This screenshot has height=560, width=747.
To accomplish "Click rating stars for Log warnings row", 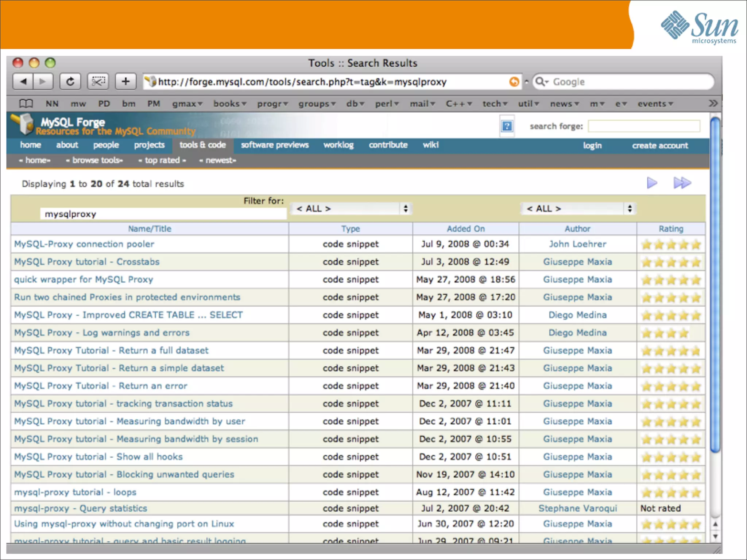I will pyautogui.click(x=665, y=333).
